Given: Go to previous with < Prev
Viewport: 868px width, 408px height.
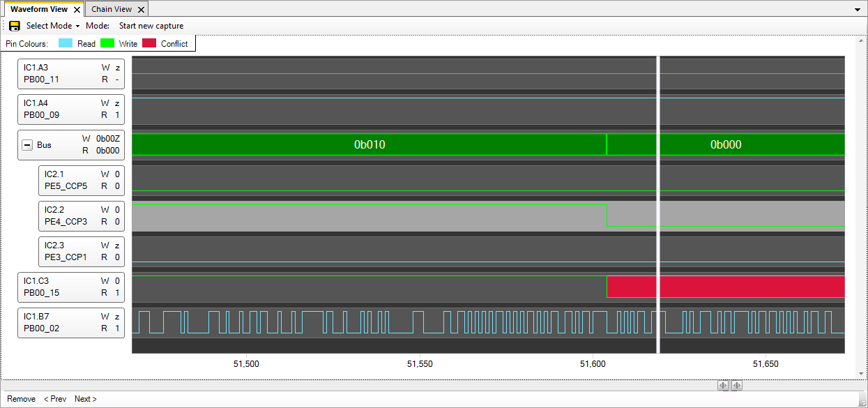Looking at the screenshot, I should coord(55,399).
